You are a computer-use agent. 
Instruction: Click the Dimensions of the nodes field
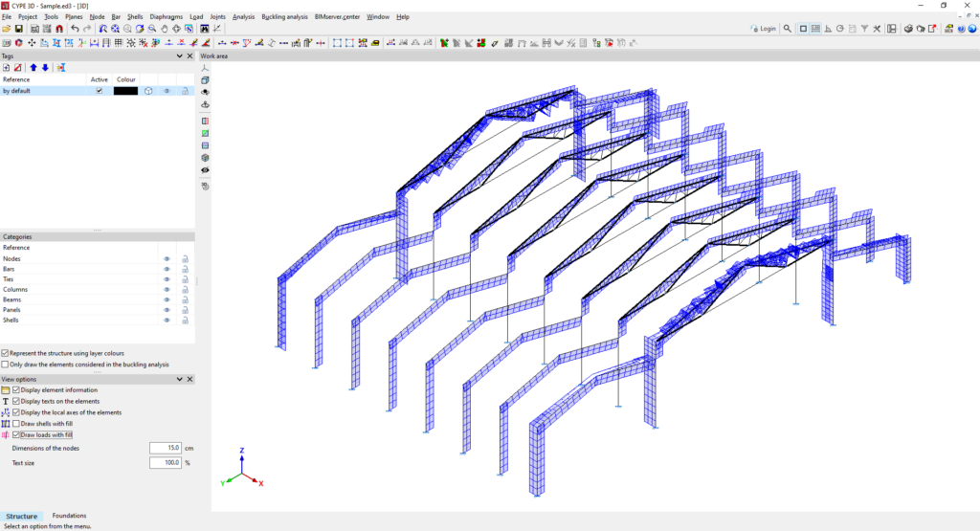(166, 448)
